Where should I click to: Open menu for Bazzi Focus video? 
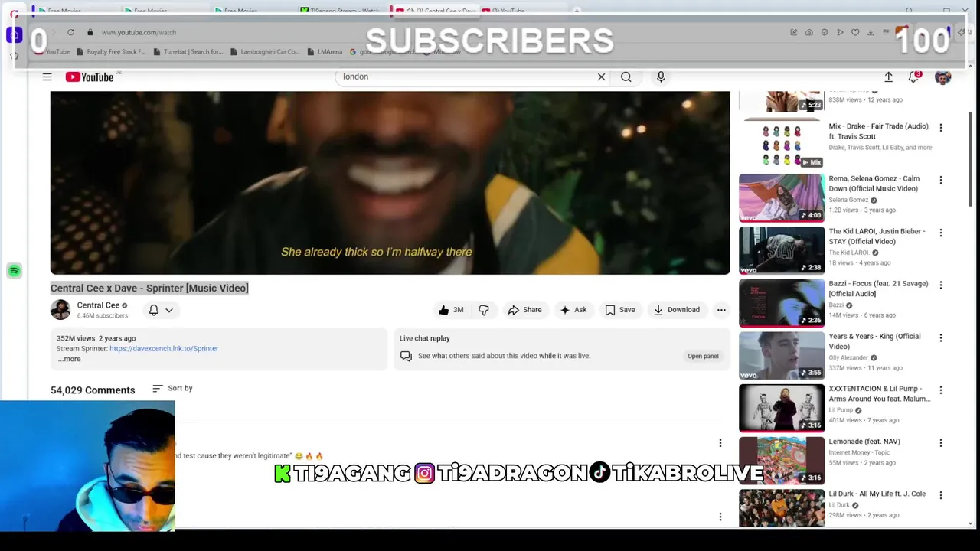[x=941, y=285]
